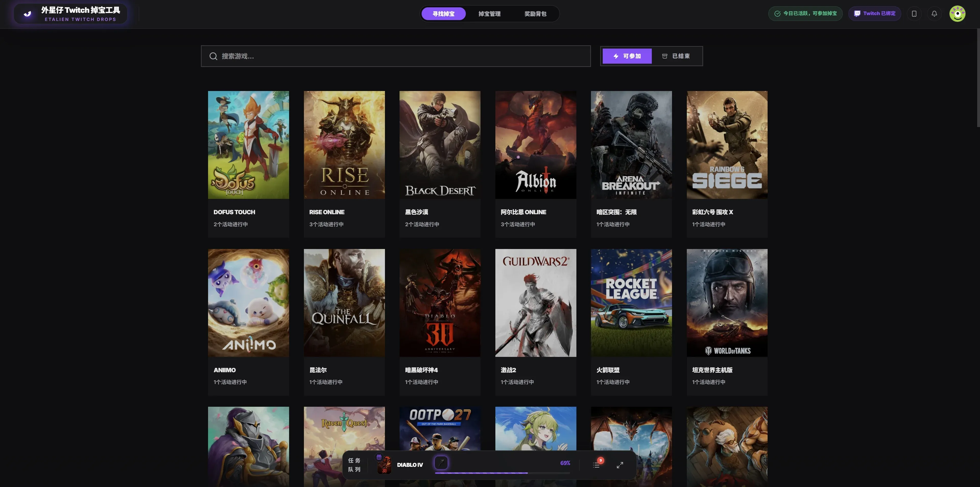Click the gift icon on Diablo IV
Image resolution: width=980 pixels, height=487 pixels.
tap(379, 457)
